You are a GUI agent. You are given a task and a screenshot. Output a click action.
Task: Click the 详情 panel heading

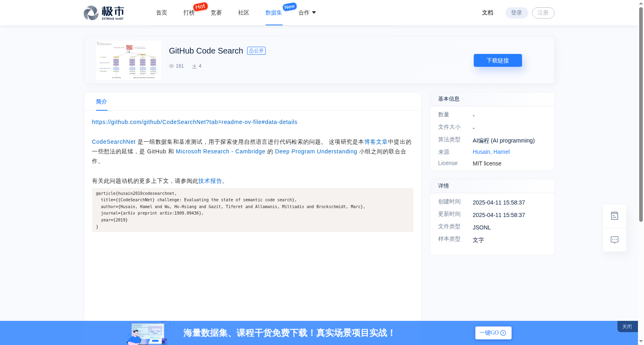444,186
